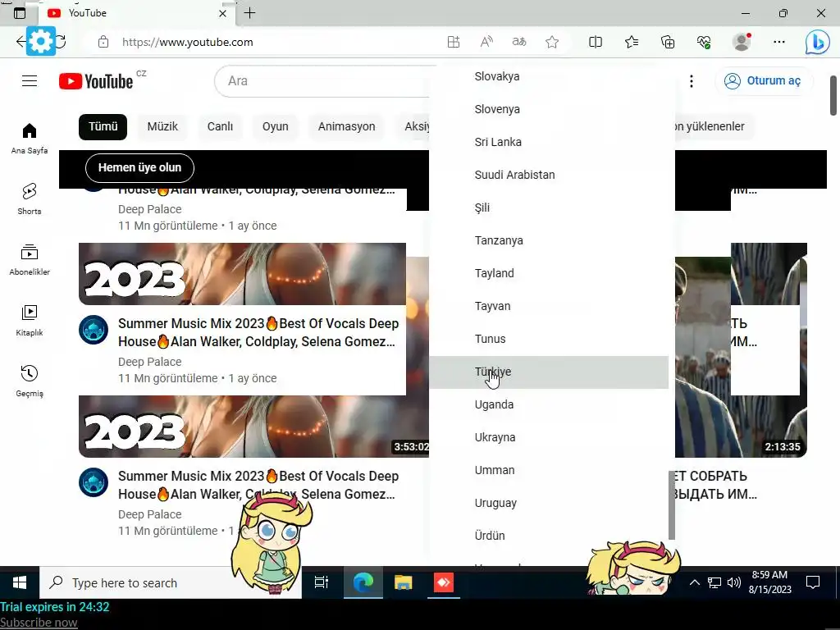Click the Subscribe now link

39,623
